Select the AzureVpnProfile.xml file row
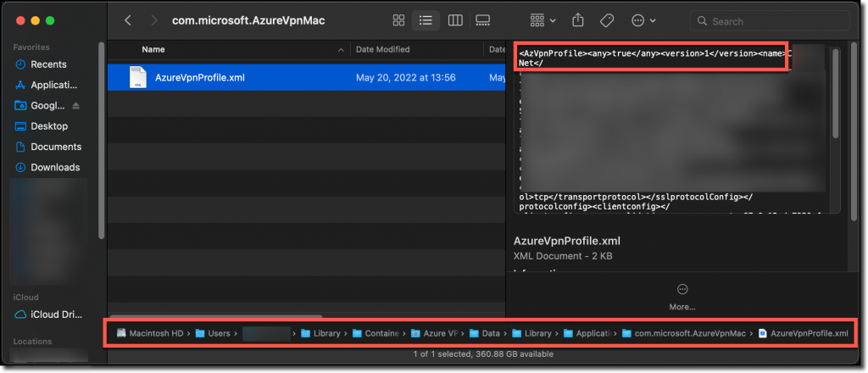868x373 pixels. pyautogui.click(x=306, y=77)
